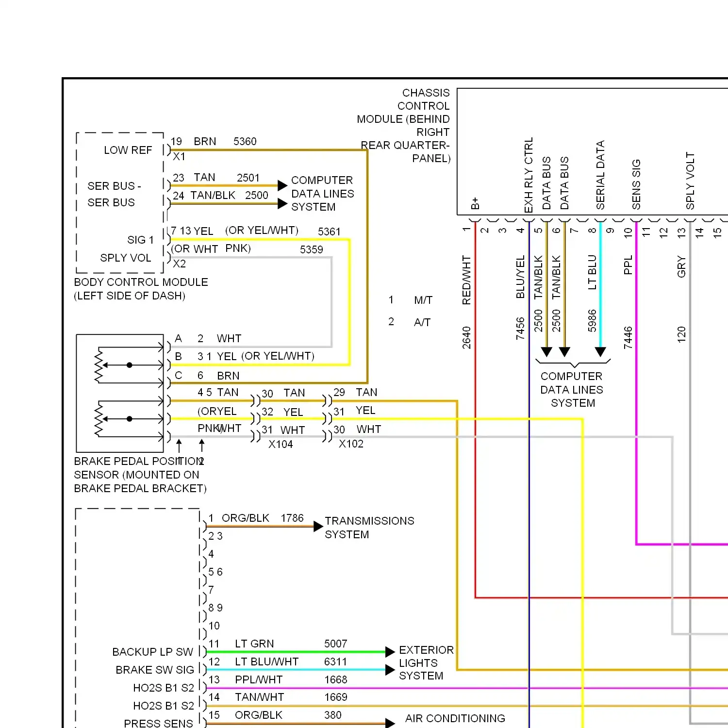Image resolution: width=728 pixels, height=728 pixels.
Task: Click the vertical circuit number "2640"
Action: 466,337
